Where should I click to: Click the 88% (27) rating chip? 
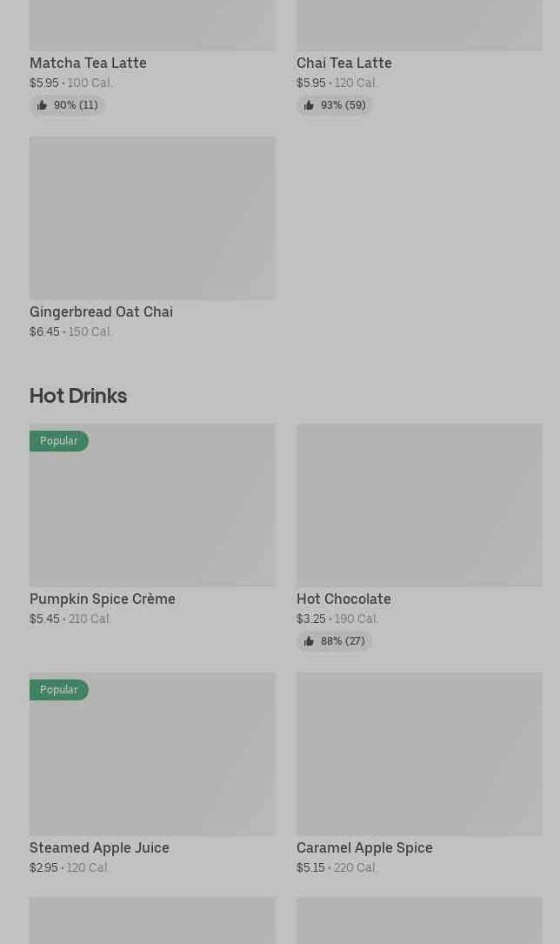(x=335, y=641)
